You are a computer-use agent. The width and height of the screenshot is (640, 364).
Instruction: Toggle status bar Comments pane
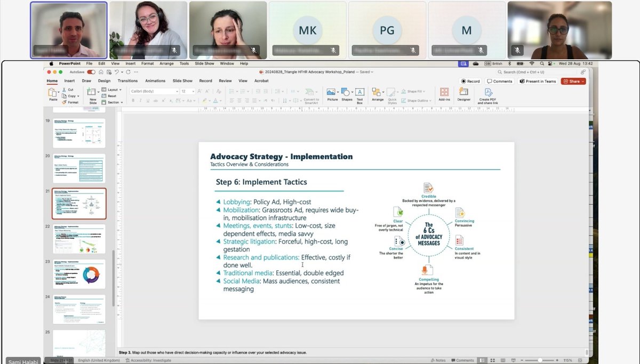pos(462,360)
